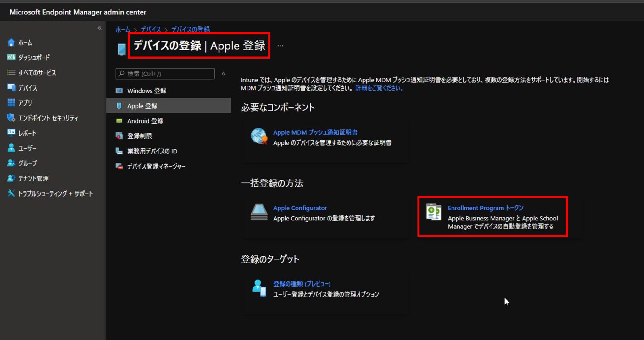Click the 登録の種類 user-device icon
Image resolution: width=644 pixels, height=340 pixels.
(259, 288)
